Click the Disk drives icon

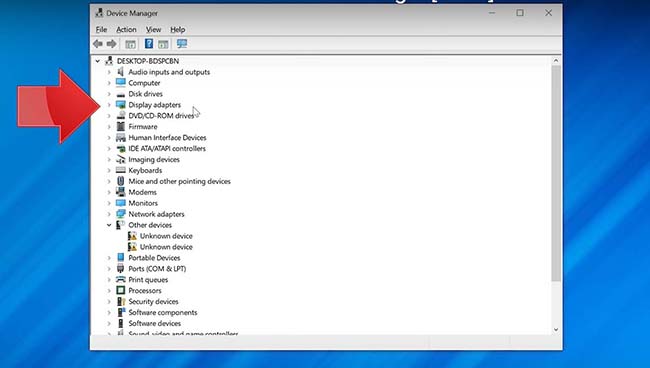pyautogui.click(x=121, y=94)
